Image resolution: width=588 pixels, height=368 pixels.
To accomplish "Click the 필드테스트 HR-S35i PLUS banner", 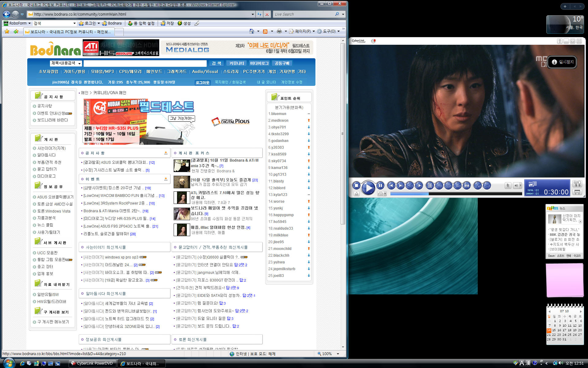I will pos(139,121).
